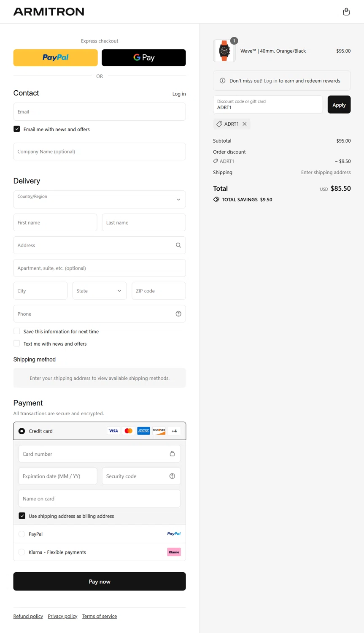The width and height of the screenshot is (364, 633).
Task: Click Log in link in rewards notice
Action: (x=270, y=81)
